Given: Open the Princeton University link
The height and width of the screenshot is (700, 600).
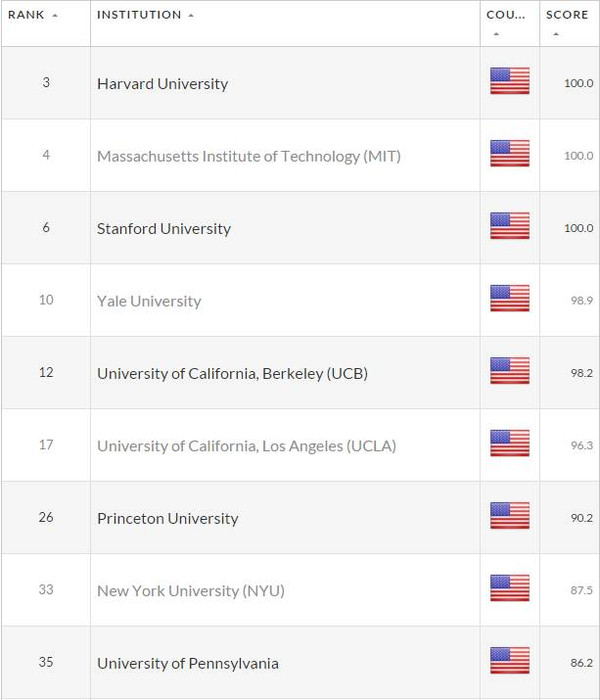Looking at the screenshot, I should coord(167,518).
